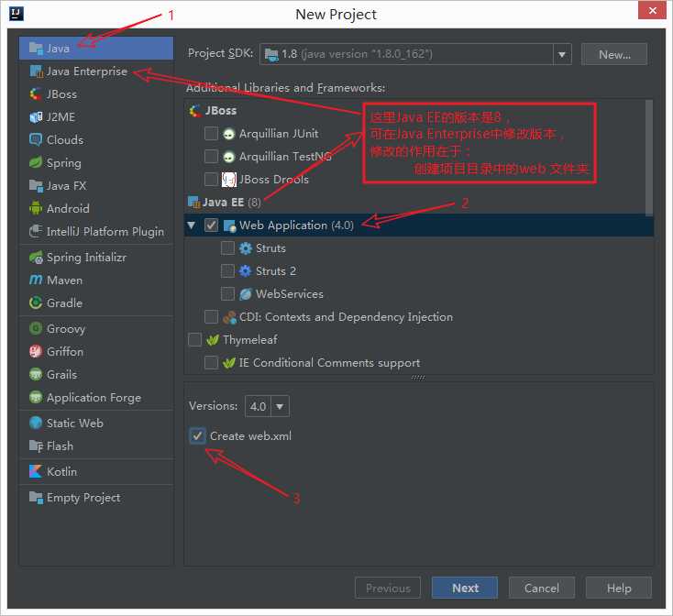Select the Spring leaf icon
The image size is (673, 616).
tap(36, 162)
